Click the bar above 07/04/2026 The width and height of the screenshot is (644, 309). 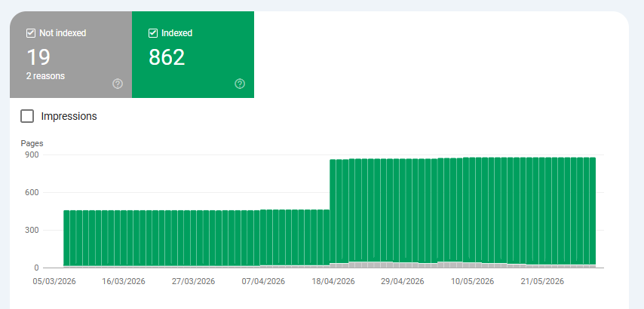tap(263, 238)
